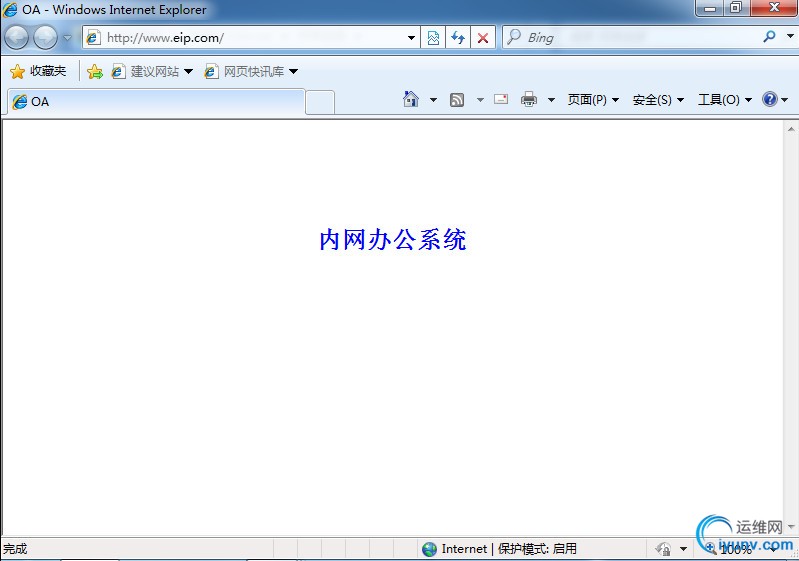Click the 内网办公系统 heading text

[x=392, y=239]
